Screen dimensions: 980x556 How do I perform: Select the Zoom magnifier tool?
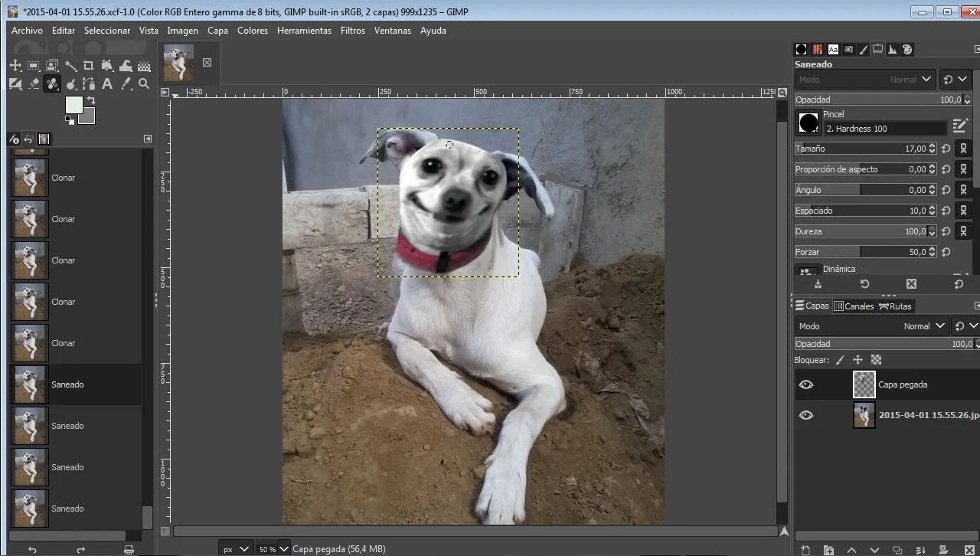tap(144, 83)
